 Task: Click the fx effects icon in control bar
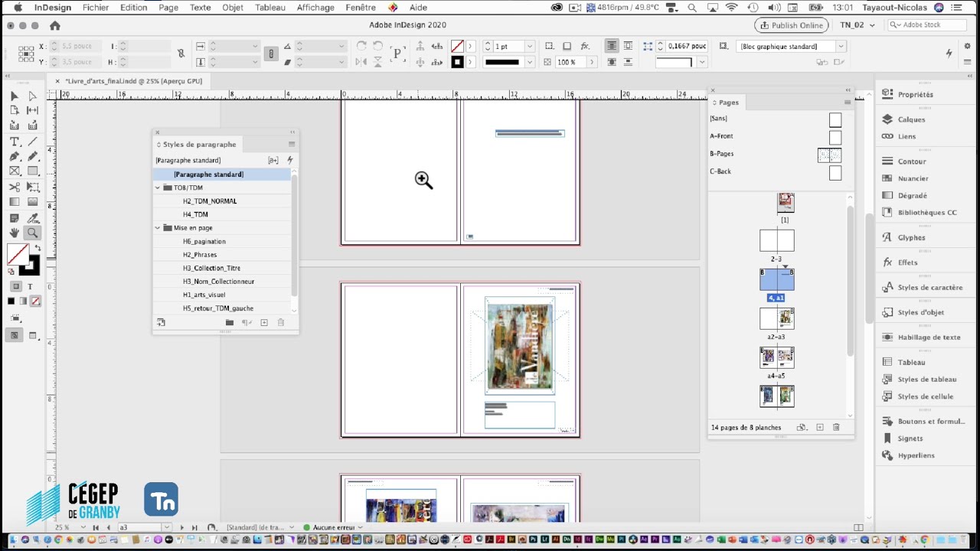pyautogui.click(x=585, y=46)
